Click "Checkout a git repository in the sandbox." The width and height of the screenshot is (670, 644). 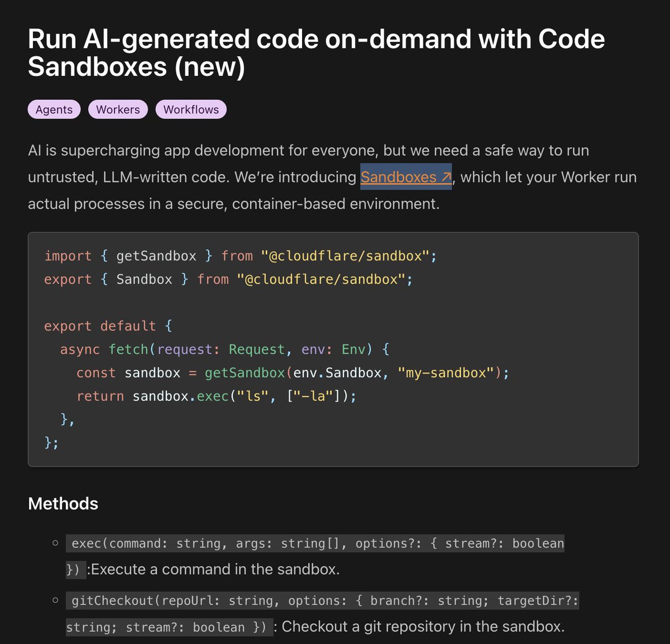click(423, 626)
